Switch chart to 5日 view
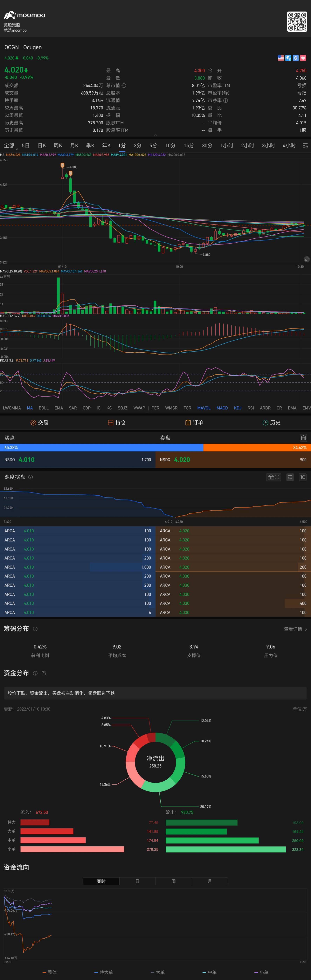This screenshot has height=980, width=311. pos(25,146)
